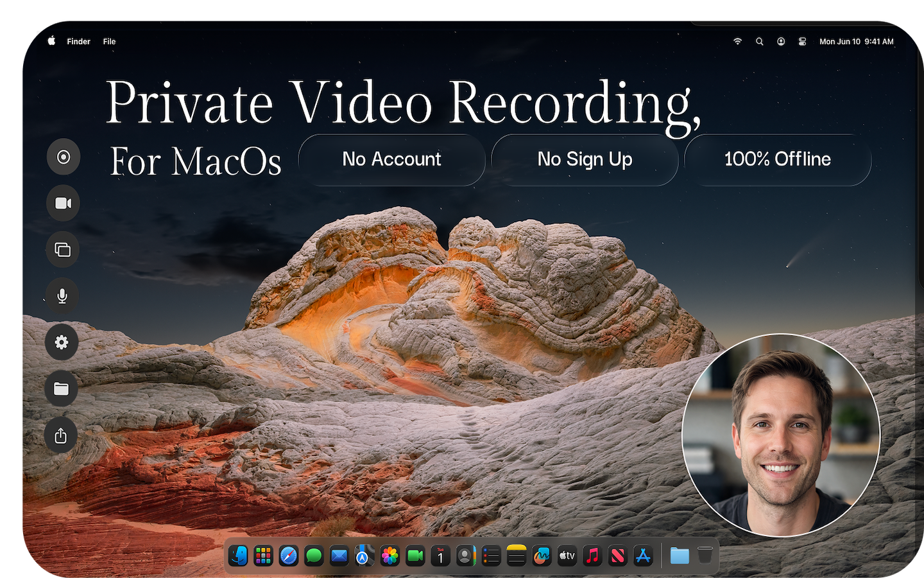This screenshot has width=924, height=578.
Task: Click the circular webcam preview bubble
Action: [x=780, y=435]
